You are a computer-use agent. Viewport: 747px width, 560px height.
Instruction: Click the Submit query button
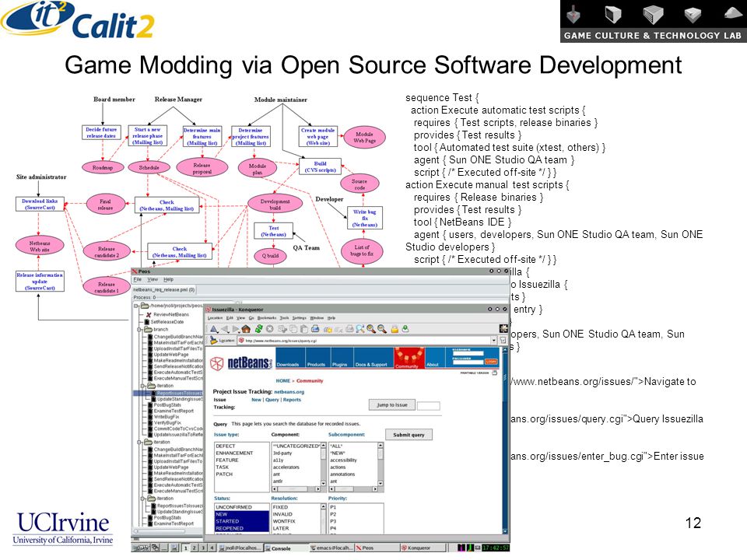tap(409, 435)
